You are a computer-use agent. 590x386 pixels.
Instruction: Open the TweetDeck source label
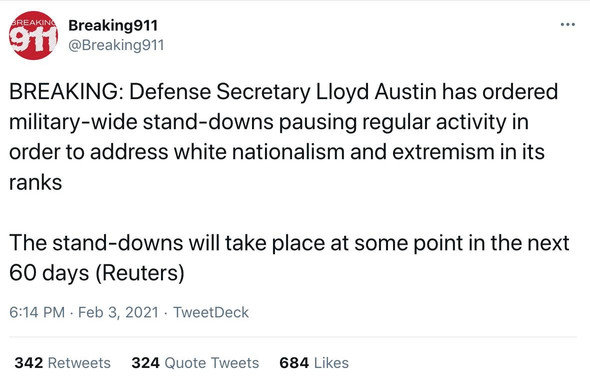tap(211, 312)
